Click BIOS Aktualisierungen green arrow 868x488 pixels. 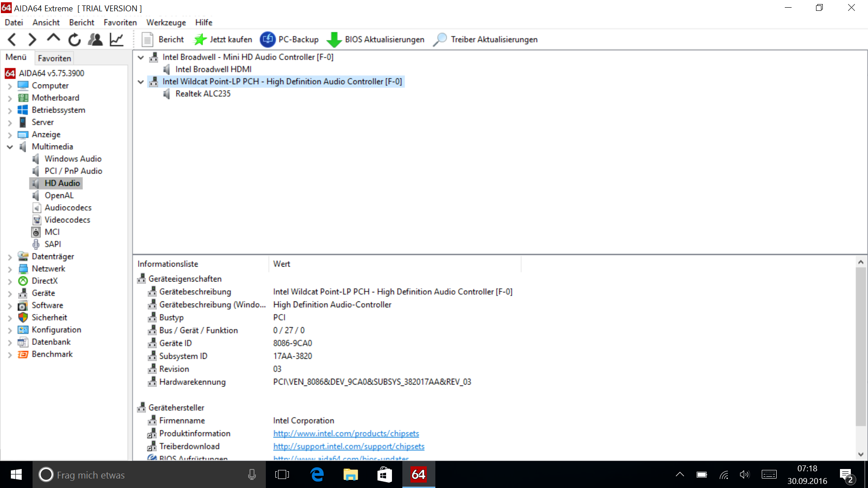point(334,40)
